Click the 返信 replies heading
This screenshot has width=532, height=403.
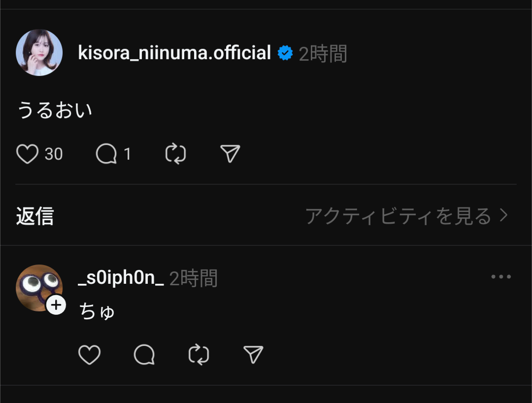click(x=34, y=216)
